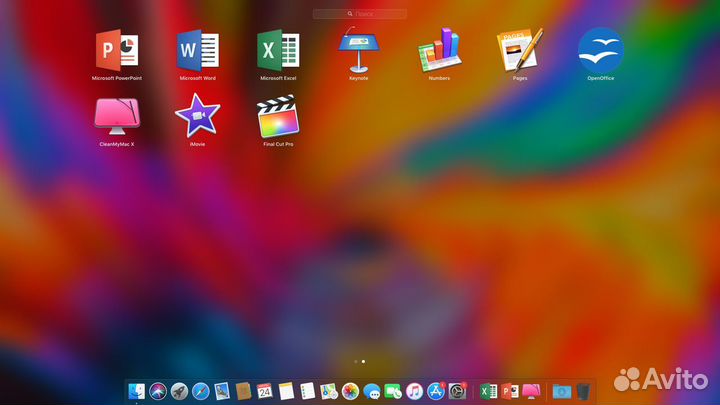The image size is (720, 405).
Task: Launch CleanMyMac X from the Launchpad grid
Action: [x=117, y=116]
